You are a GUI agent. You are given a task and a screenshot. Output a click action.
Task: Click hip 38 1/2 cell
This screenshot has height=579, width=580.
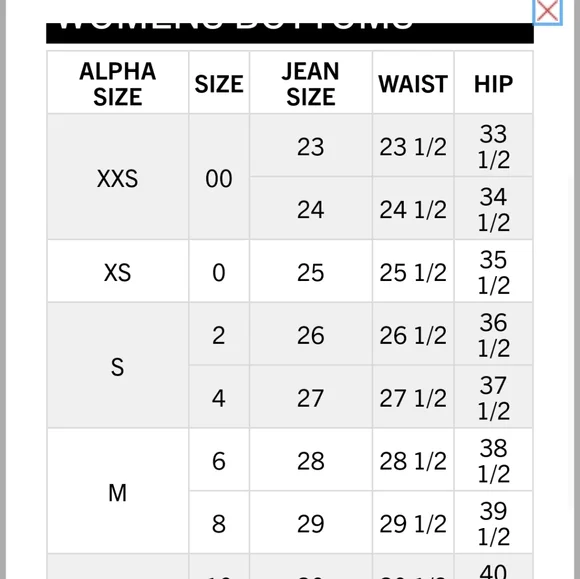[493, 460]
